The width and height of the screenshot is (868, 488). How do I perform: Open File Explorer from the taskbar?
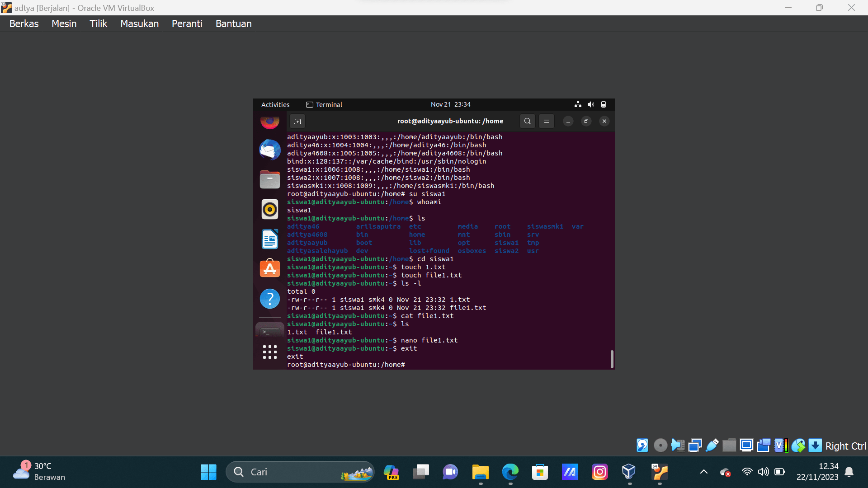click(x=480, y=472)
